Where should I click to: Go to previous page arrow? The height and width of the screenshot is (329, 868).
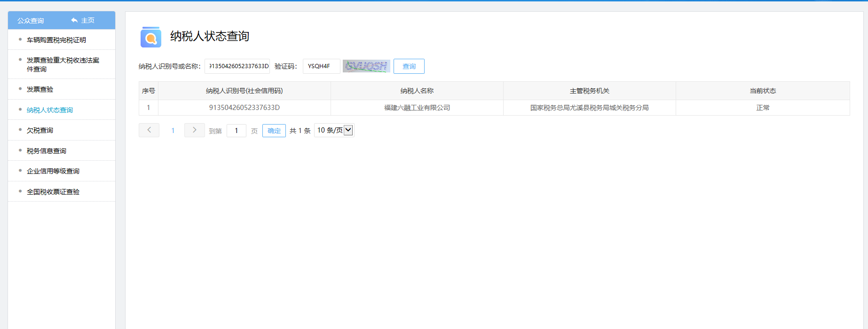pos(149,130)
